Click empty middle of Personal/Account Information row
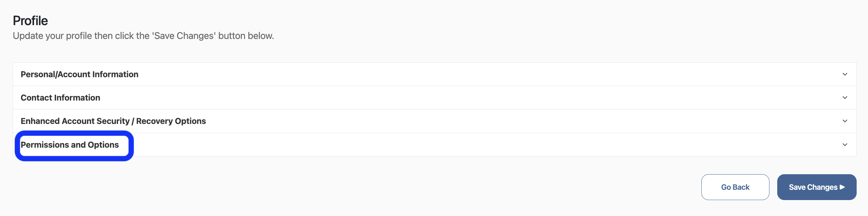This screenshot has height=216, width=868. point(461,74)
